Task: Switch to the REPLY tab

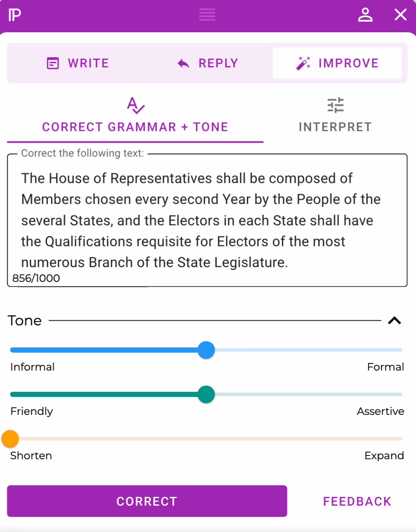Action: 208,63
